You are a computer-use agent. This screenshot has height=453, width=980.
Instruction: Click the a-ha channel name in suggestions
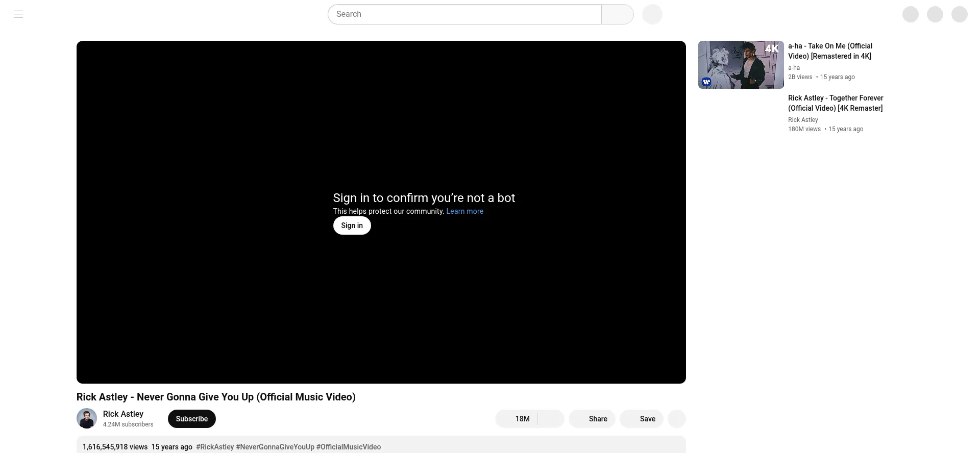(x=794, y=68)
